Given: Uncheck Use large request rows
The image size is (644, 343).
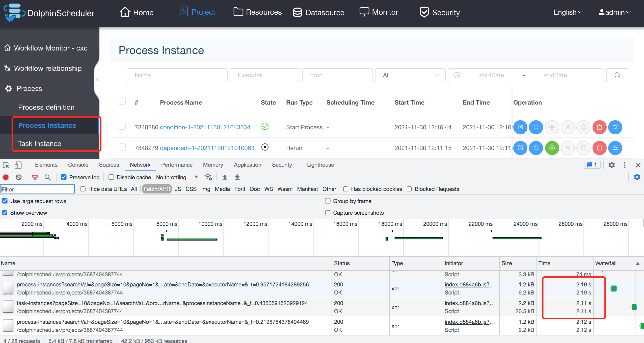Looking at the screenshot, I should 5,201.
